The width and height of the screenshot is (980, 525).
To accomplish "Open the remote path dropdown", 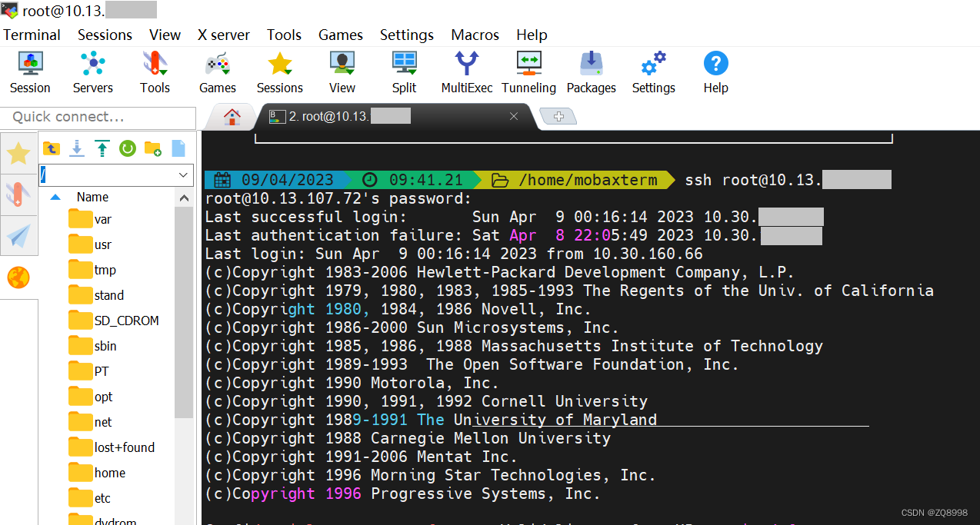I will (182, 174).
